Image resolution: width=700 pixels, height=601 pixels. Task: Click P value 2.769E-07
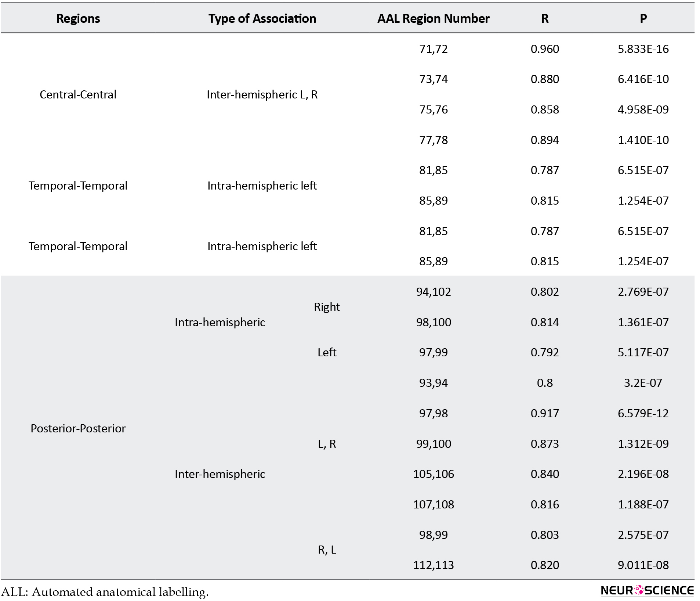click(643, 292)
